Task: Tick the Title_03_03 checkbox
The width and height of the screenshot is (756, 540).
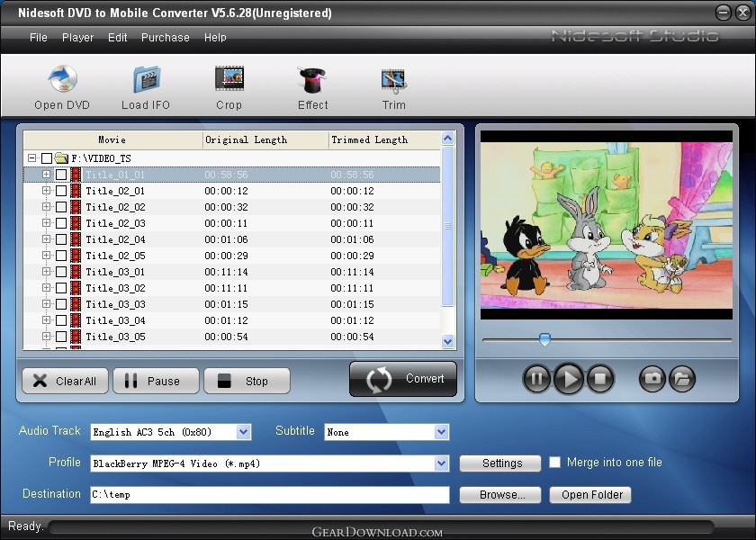Action: coord(61,304)
